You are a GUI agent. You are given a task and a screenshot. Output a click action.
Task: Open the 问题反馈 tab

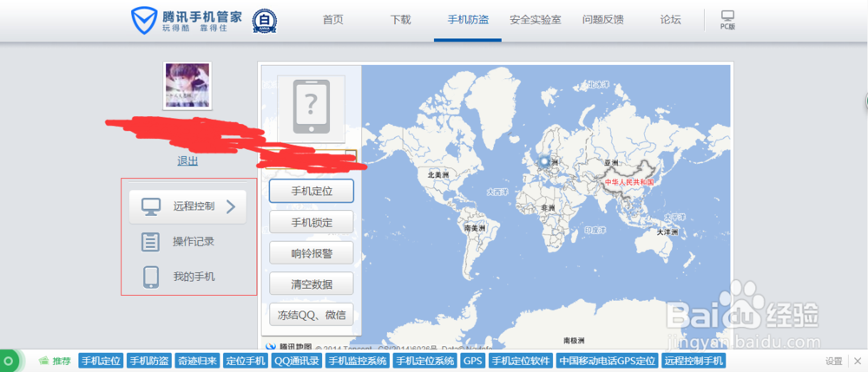[x=603, y=21]
